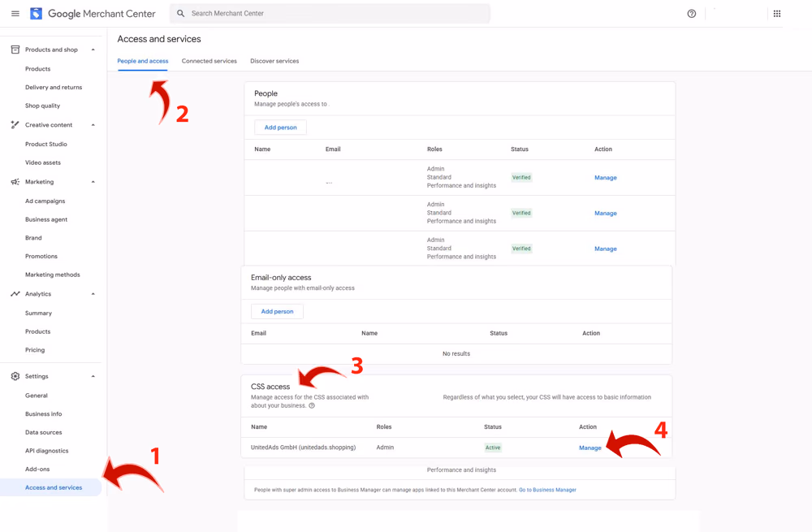Screen dimensions: 812x532
Task: Click Add person in Email-only access
Action: tap(277, 311)
